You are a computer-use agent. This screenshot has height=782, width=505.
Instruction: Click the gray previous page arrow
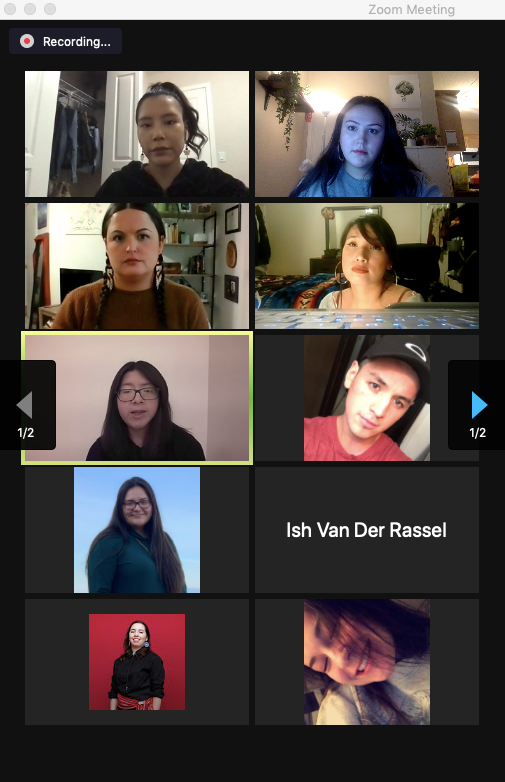[24, 404]
